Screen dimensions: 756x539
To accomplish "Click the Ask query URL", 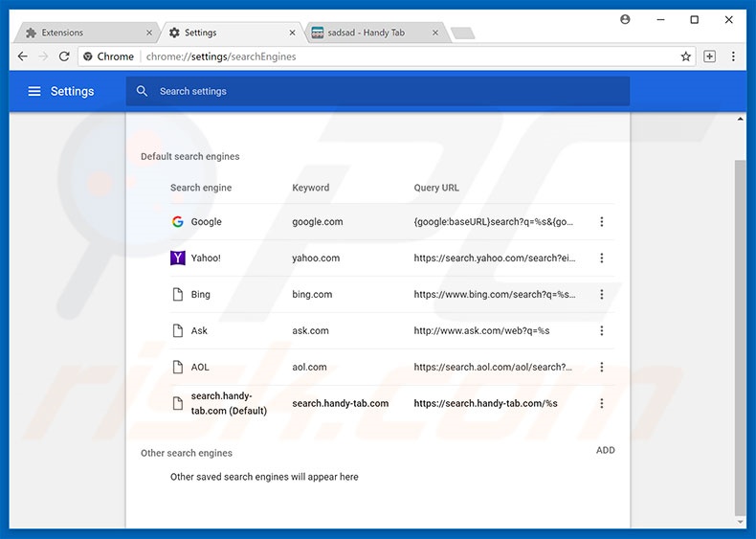I will coord(481,330).
